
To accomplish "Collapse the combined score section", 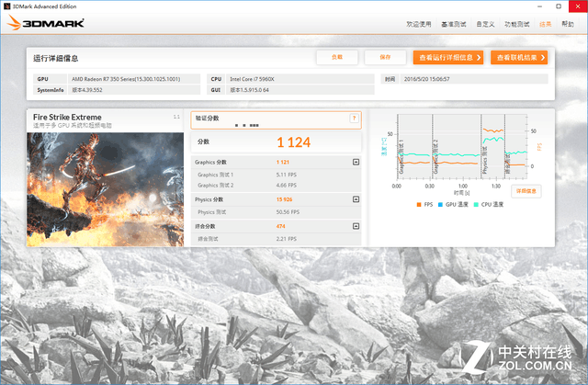I will (x=356, y=226).
